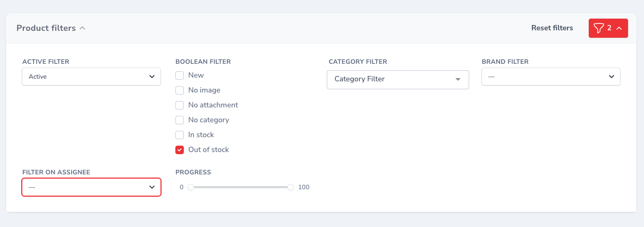The width and height of the screenshot is (644, 227).
Task: Click the Progress slider left handle
Action: click(191, 187)
